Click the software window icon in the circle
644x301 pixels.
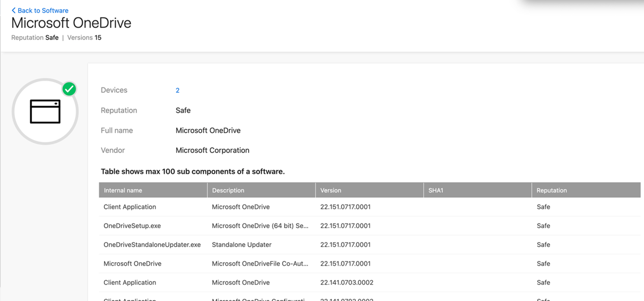click(45, 112)
